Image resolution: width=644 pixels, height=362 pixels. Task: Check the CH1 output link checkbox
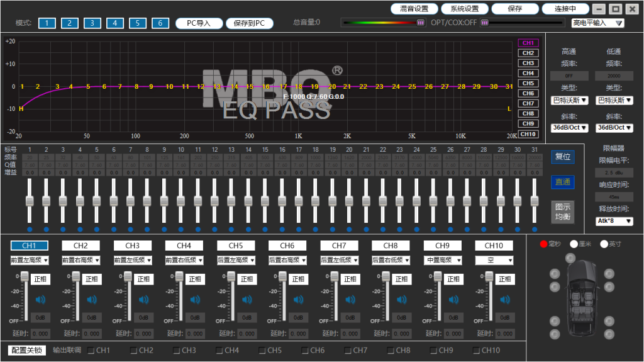[x=91, y=351]
